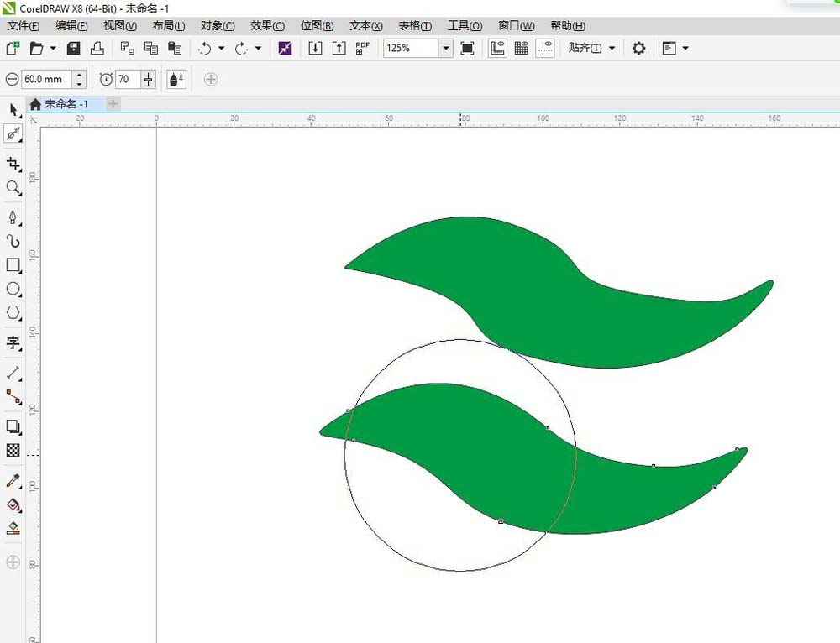Choose the Ellipse tool
Image resolution: width=840 pixels, height=643 pixels.
(13, 289)
